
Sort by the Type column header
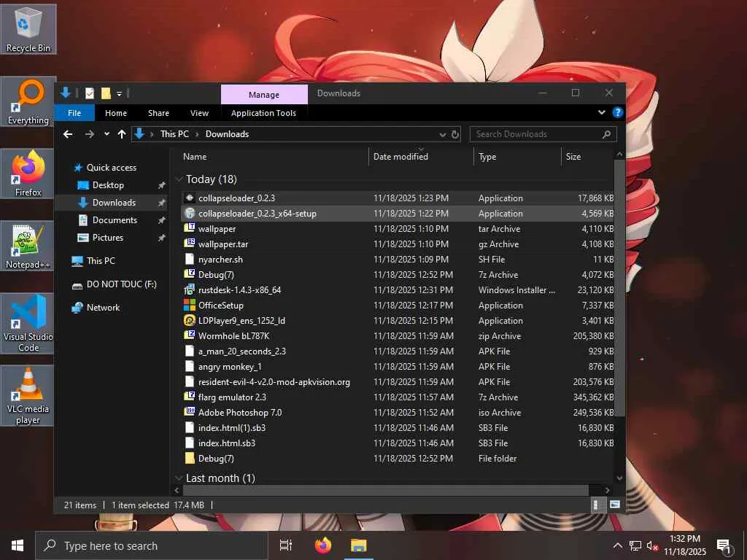(x=518, y=157)
